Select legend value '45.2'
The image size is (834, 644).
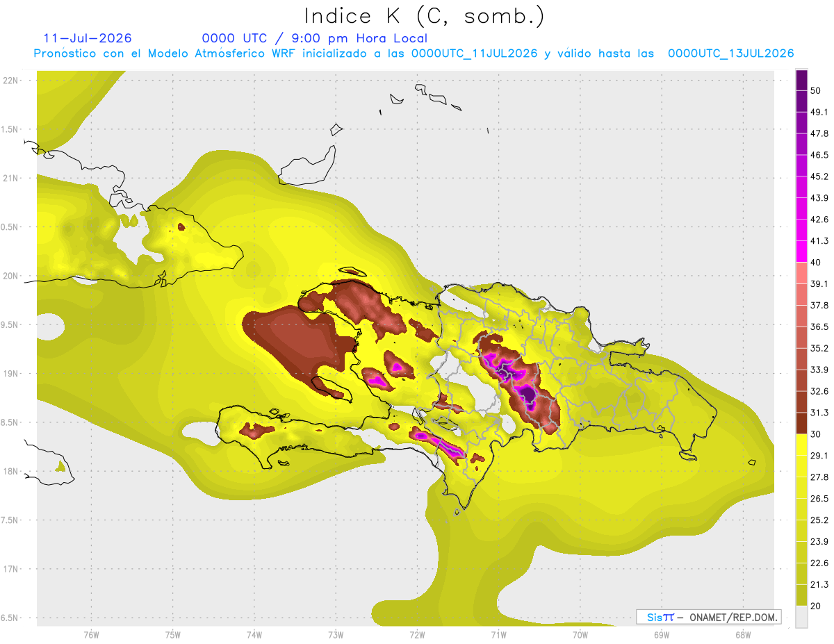(x=819, y=176)
